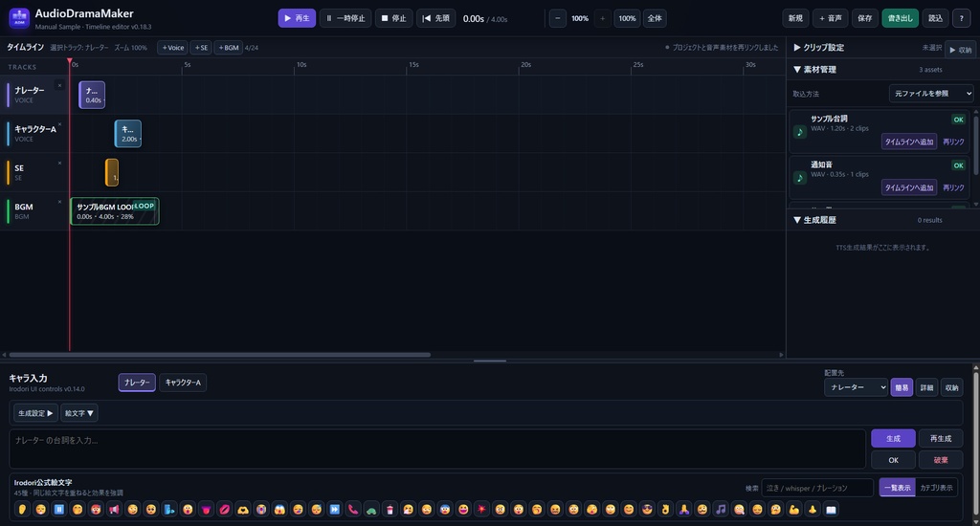Open help with the ? button
The width and height of the screenshot is (980, 526).
tap(961, 18)
